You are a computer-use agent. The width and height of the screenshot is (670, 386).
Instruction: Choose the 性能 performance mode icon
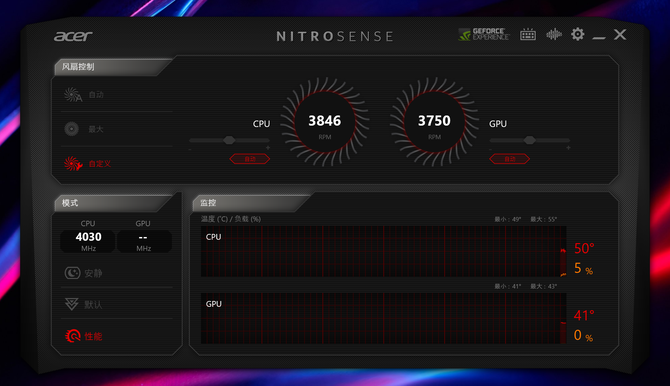pyautogui.click(x=73, y=336)
